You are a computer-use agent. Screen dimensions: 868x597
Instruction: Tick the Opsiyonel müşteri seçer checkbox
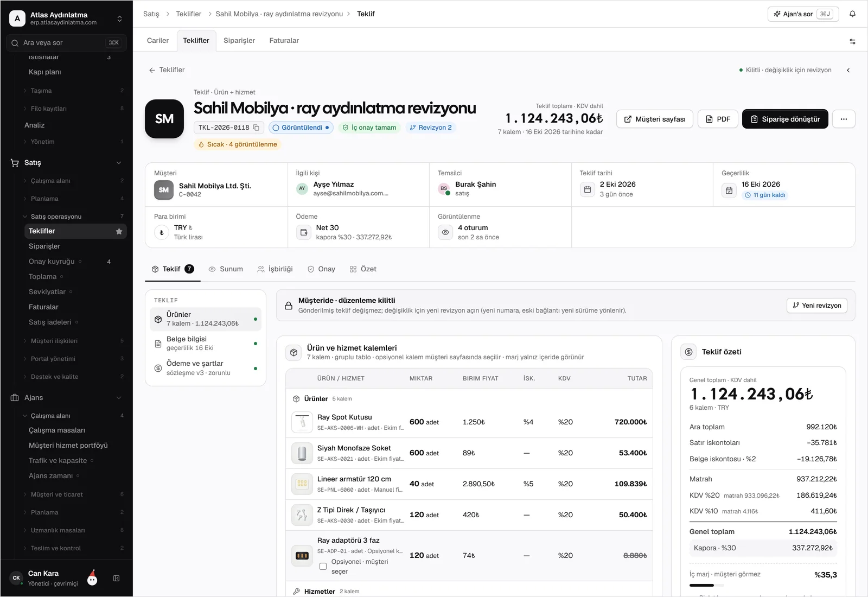coord(323,566)
